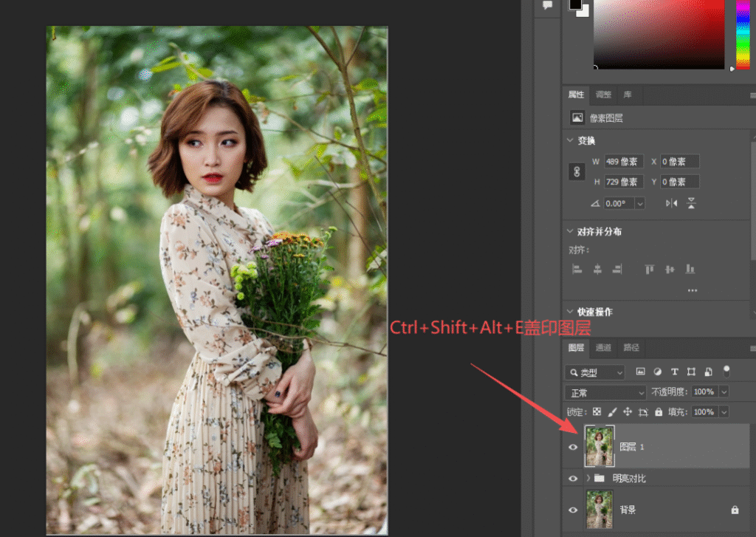Align vertical centers icon

point(670,269)
